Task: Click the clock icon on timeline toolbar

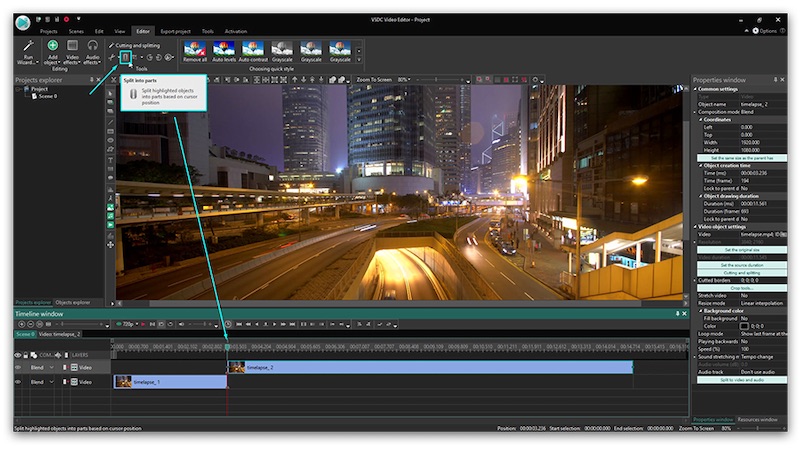Action: pos(228,324)
